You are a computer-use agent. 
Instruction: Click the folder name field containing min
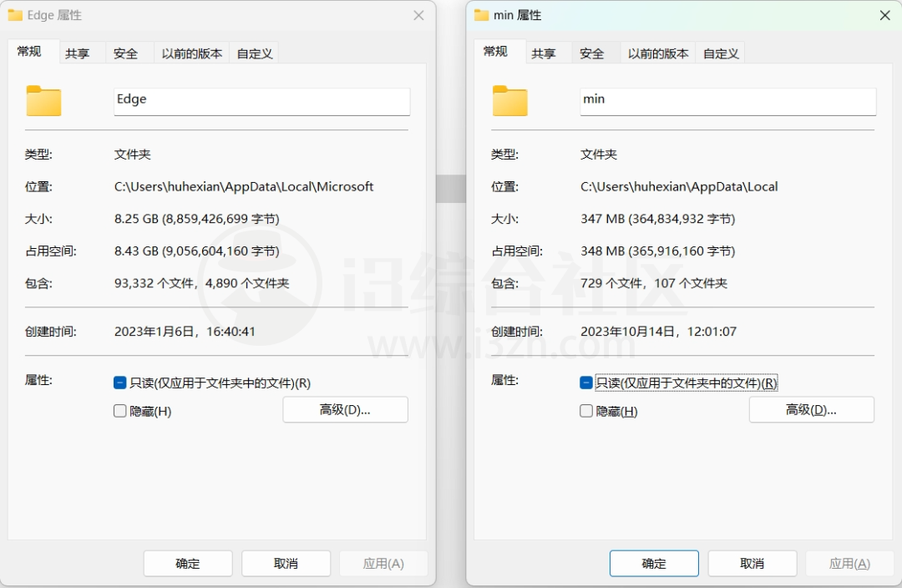coord(728,101)
